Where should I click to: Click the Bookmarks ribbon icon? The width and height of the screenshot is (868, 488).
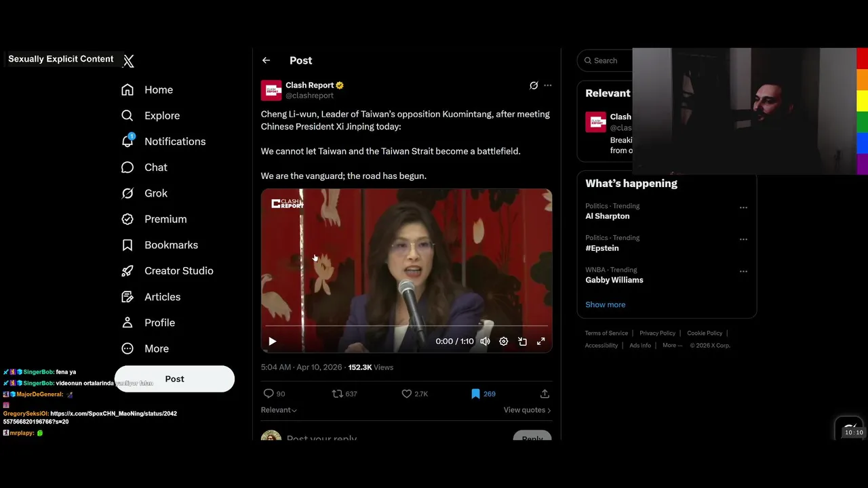(127, 245)
